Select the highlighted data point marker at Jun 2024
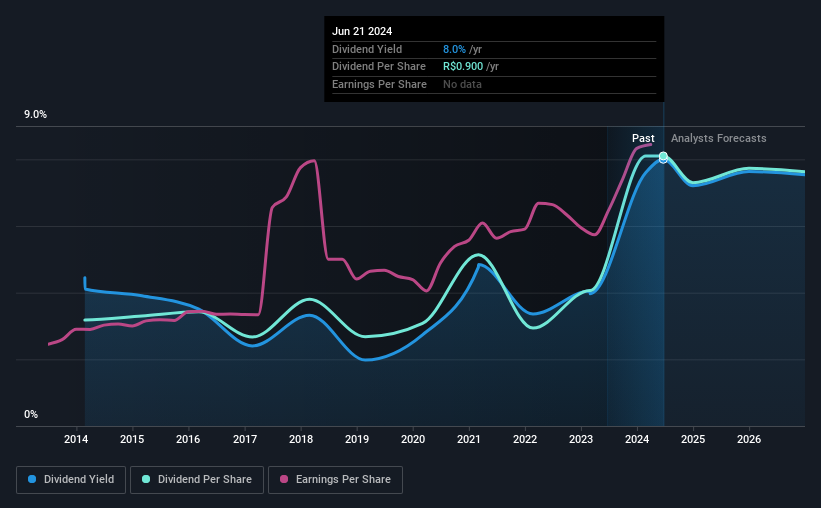This screenshot has height=508, width=821. [663, 157]
